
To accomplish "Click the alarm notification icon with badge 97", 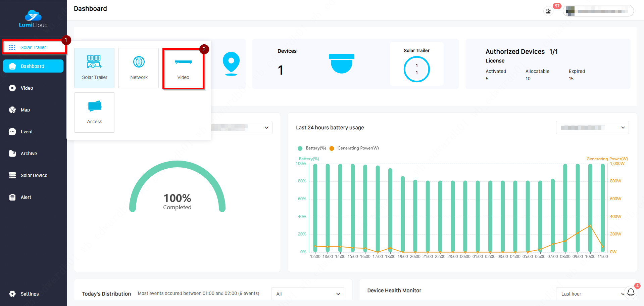I will click(x=548, y=11).
